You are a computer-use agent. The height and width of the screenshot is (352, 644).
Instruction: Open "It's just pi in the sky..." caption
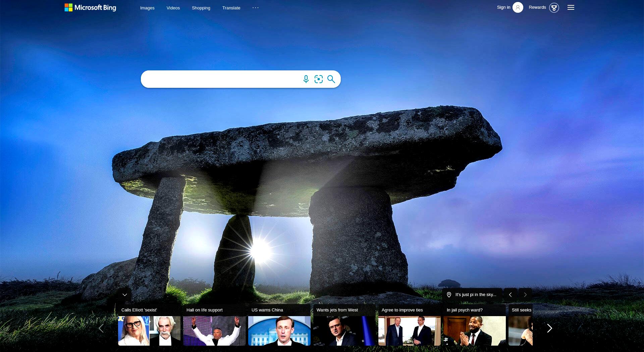pos(476,295)
